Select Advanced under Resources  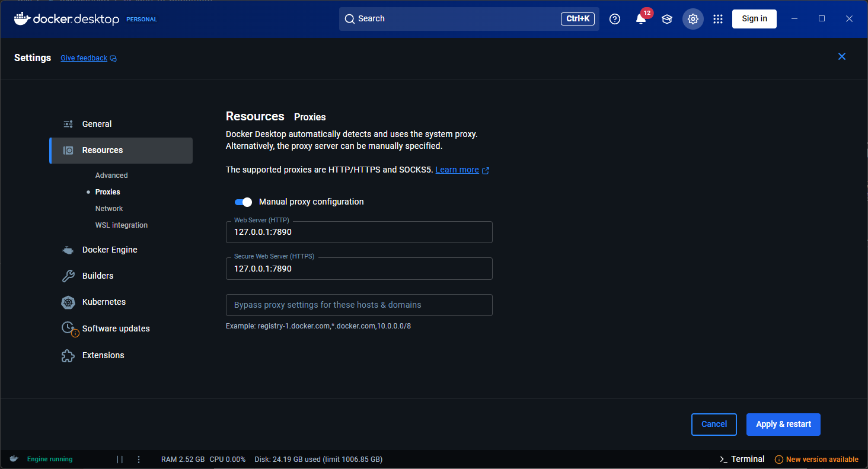point(111,176)
